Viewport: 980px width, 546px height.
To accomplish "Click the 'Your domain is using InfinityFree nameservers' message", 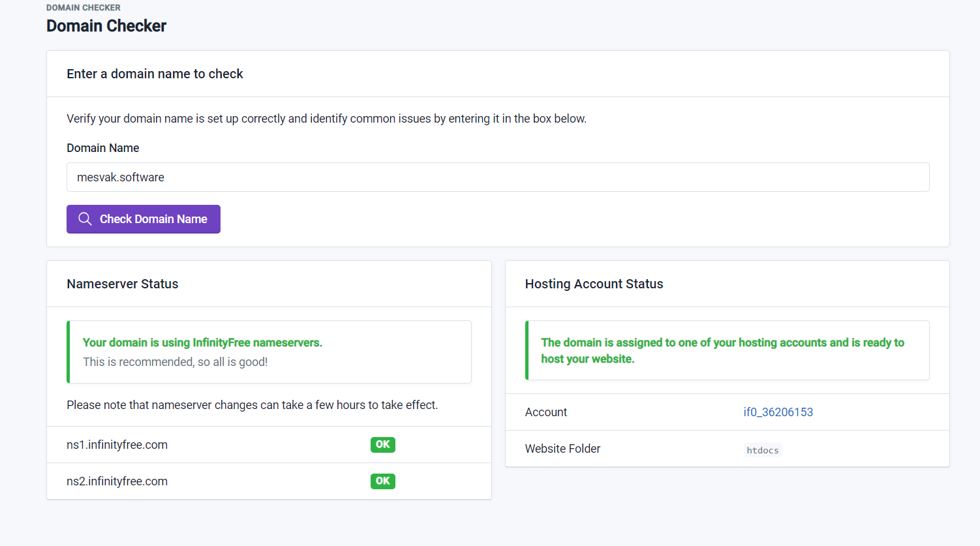I will [x=202, y=342].
